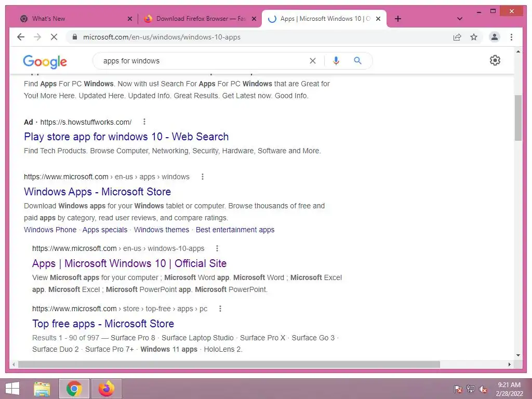Open Chrome's three-dot menu
This screenshot has height=399, width=532.
click(x=511, y=37)
